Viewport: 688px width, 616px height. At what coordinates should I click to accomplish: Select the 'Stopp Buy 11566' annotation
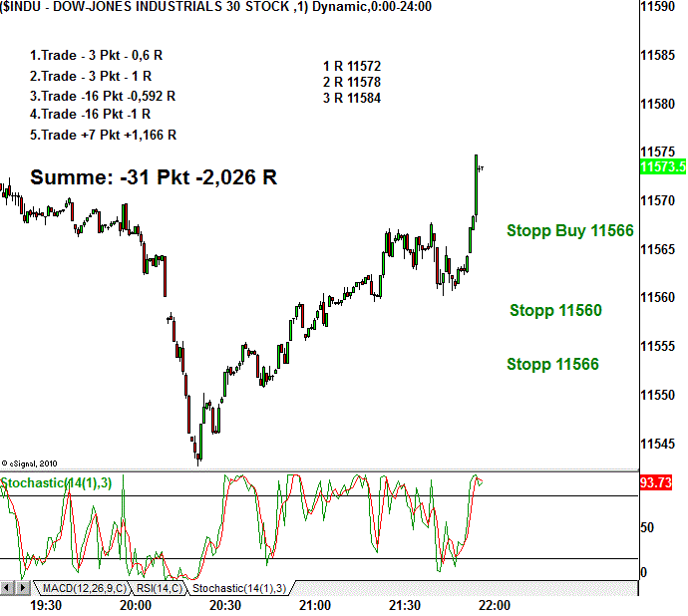(x=569, y=231)
